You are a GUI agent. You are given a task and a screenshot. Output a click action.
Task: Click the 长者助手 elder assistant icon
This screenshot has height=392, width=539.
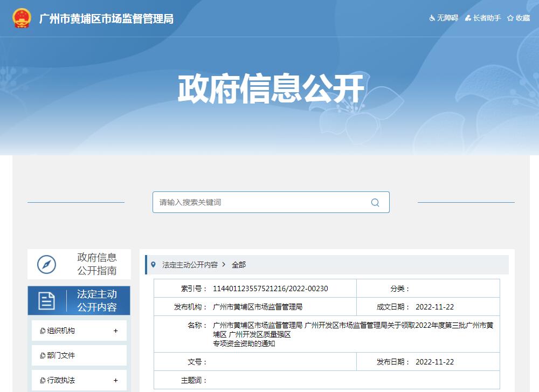tap(468, 18)
